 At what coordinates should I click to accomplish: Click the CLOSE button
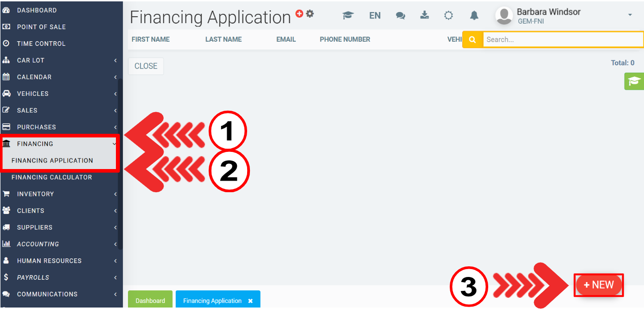click(146, 66)
